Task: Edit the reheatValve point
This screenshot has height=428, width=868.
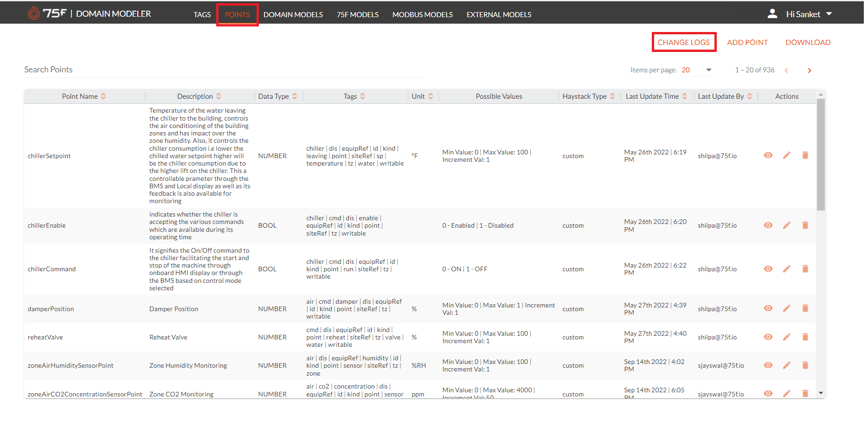Action: [x=787, y=337]
